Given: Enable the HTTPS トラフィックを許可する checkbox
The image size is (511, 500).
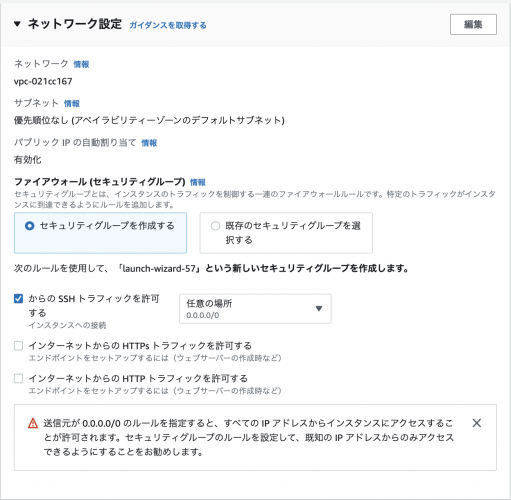Looking at the screenshot, I should click(18, 346).
